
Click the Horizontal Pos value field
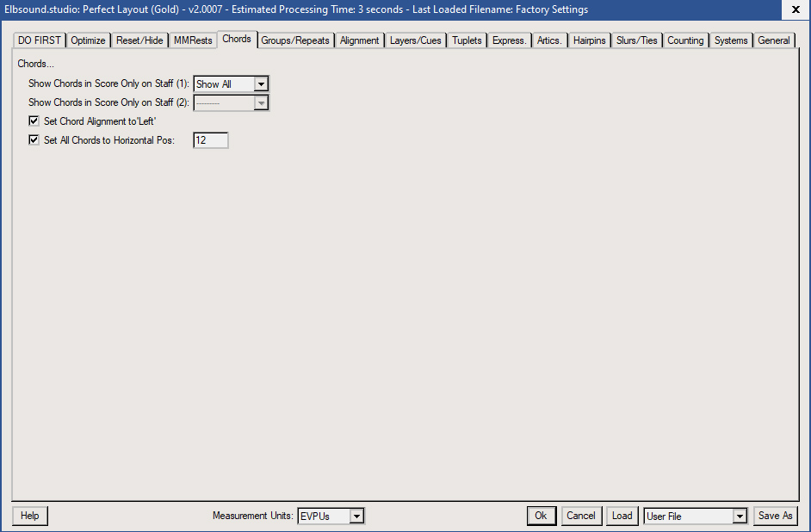tap(211, 140)
